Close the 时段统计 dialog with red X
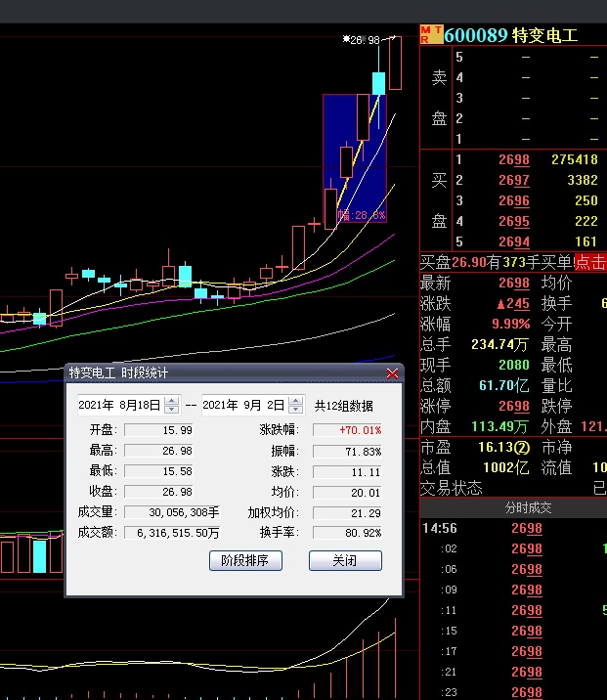 click(x=393, y=373)
